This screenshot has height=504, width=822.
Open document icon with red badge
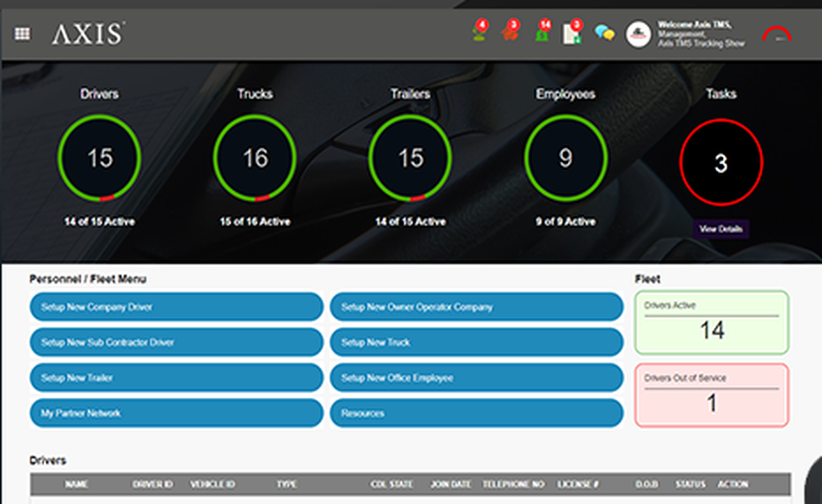pos(572,33)
